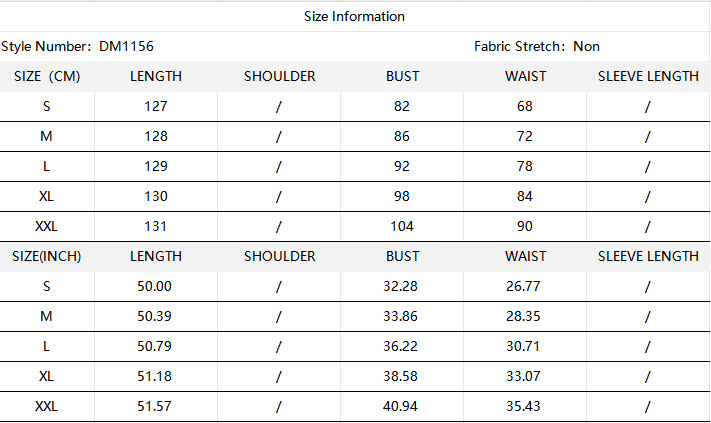Select the bust value 104 for XXL

[402, 226]
